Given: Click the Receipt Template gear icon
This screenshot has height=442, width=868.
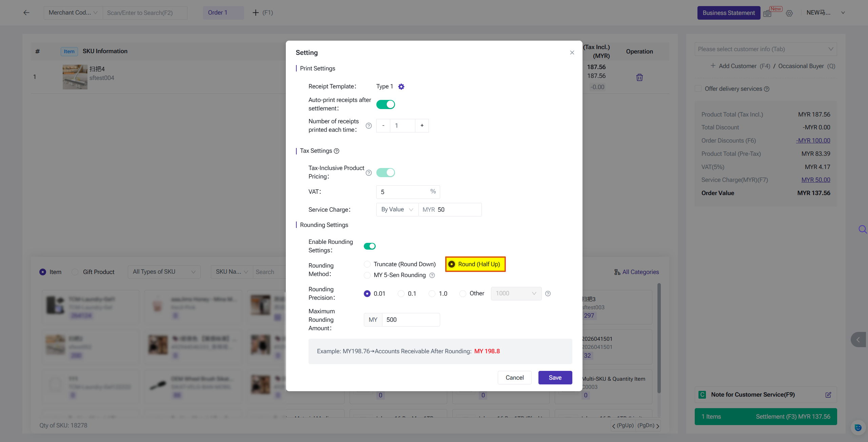Looking at the screenshot, I should [401, 87].
